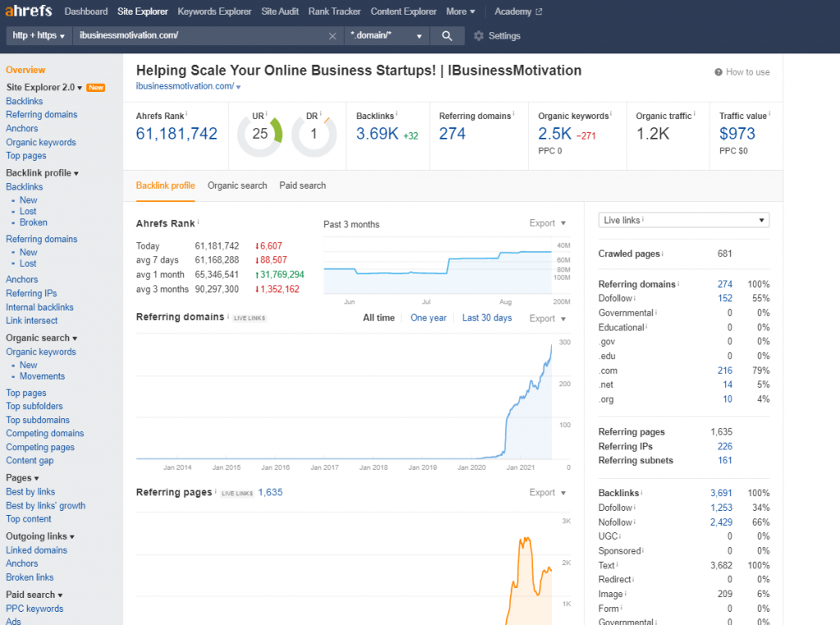Open the More menu
This screenshot has width=840, height=625.
coord(460,11)
